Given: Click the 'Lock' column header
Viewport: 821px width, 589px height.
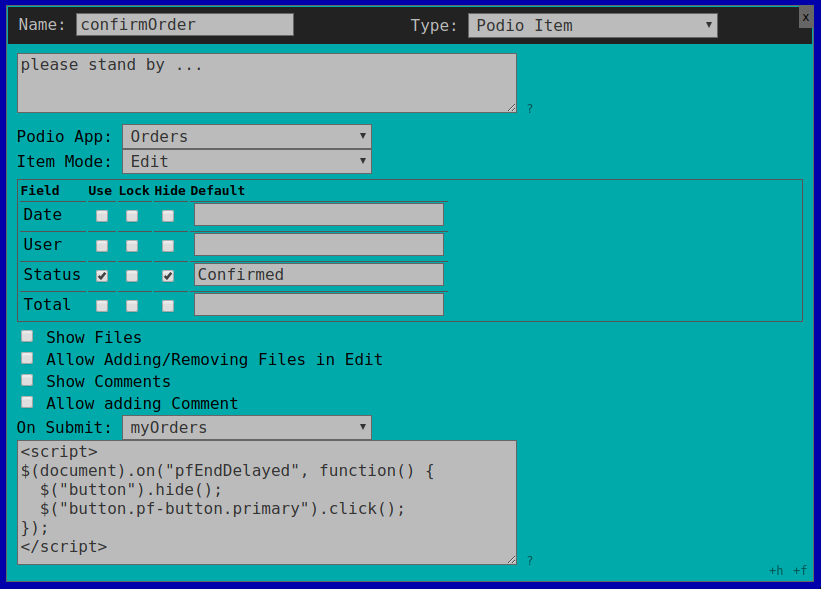Looking at the screenshot, I should click(x=134, y=191).
